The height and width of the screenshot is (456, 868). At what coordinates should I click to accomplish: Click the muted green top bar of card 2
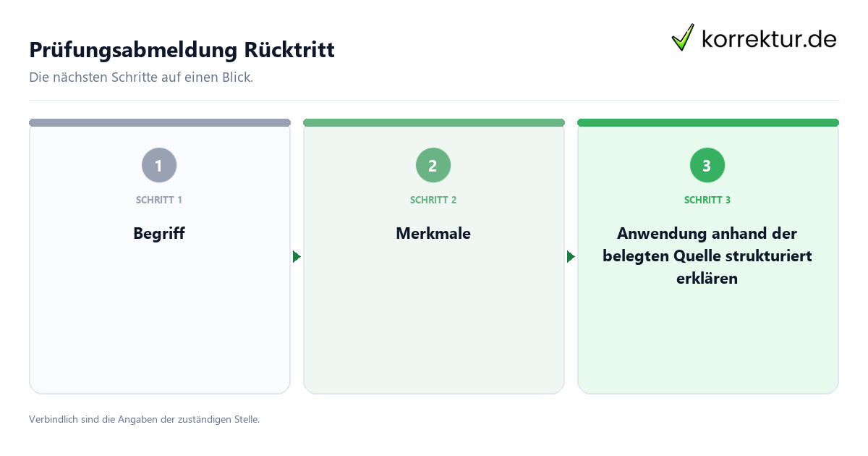click(x=434, y=122)
